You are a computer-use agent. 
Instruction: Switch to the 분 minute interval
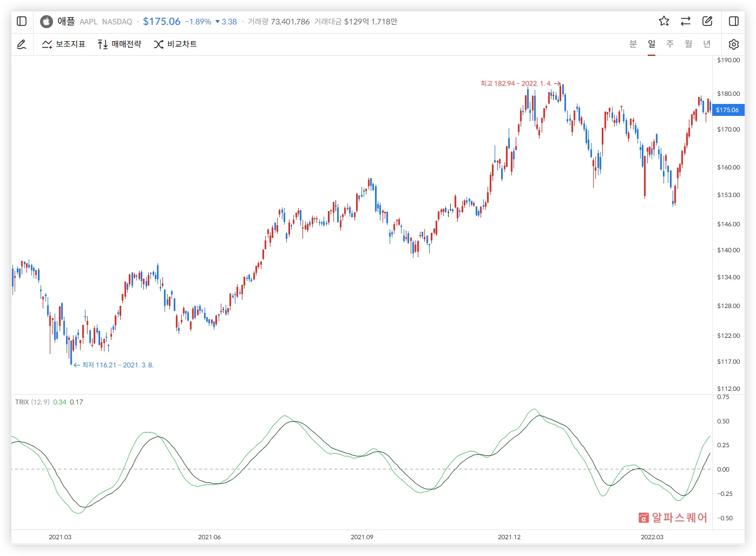pos(633,44)
